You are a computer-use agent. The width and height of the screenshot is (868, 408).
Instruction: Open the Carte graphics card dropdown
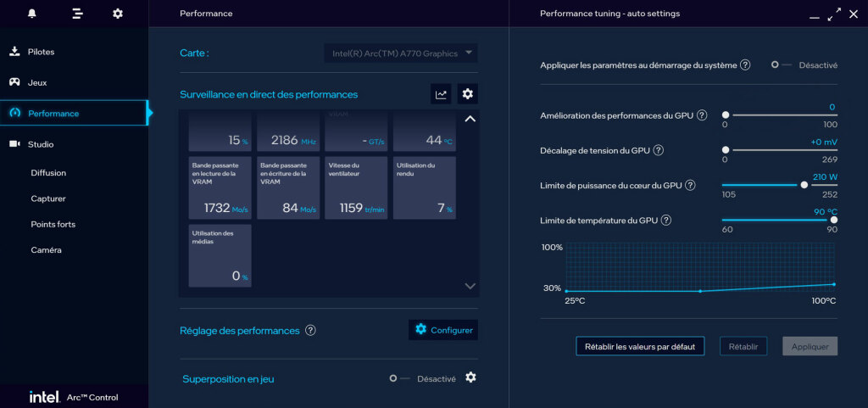(x=401, y=53)
